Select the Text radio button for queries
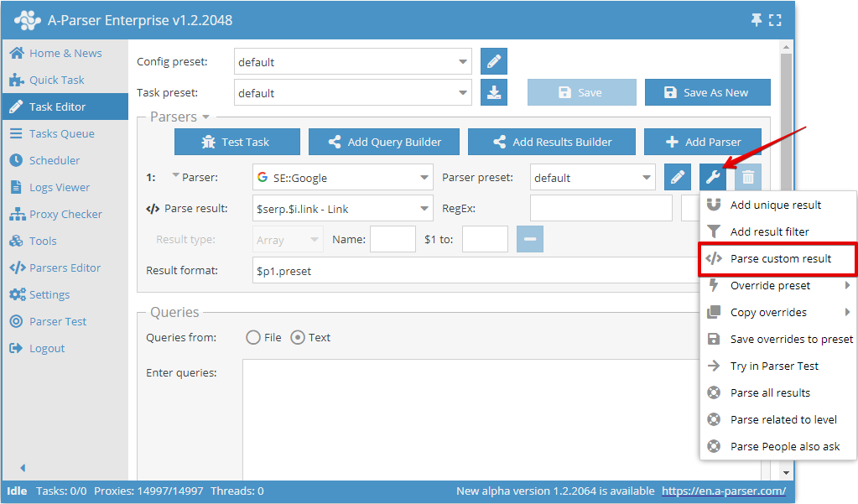 point(298,337)
